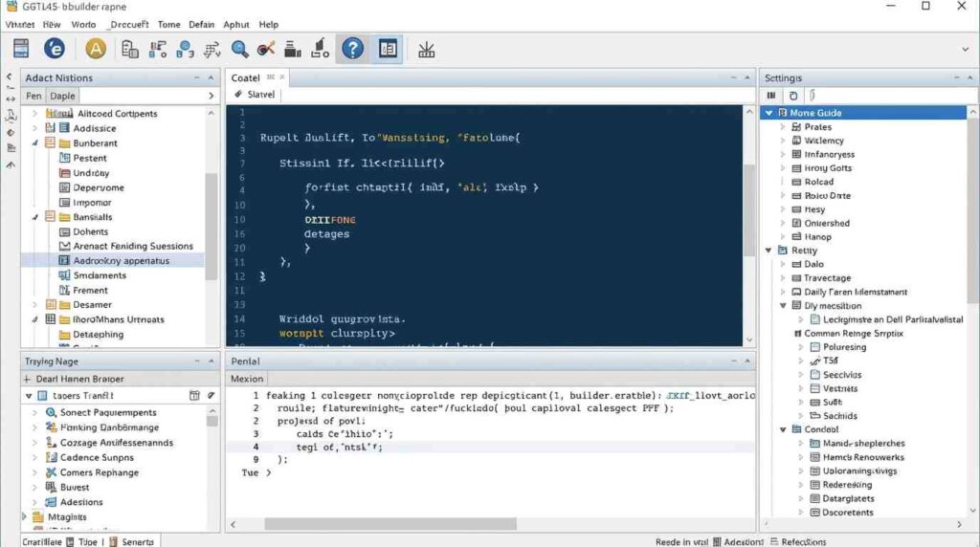Close the Coatel editor tab

pyautogui.click(x=282, y=77)
